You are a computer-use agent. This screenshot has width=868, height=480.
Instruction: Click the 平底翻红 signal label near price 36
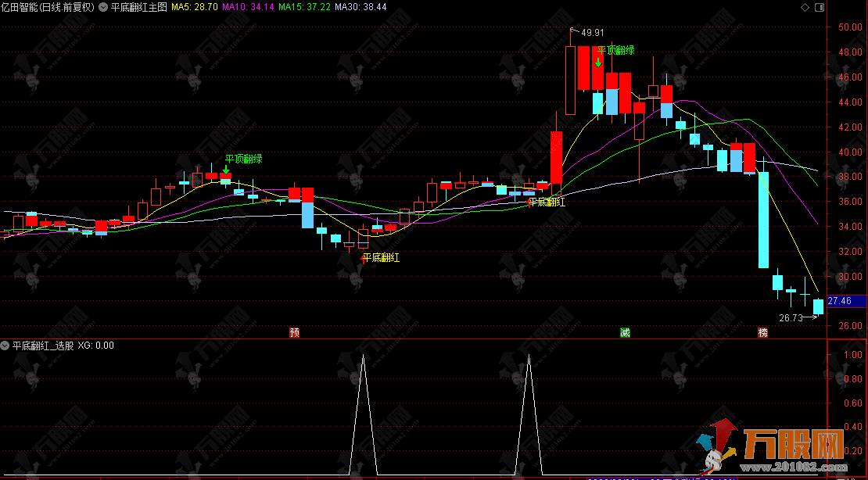click(x=547, y=202)
